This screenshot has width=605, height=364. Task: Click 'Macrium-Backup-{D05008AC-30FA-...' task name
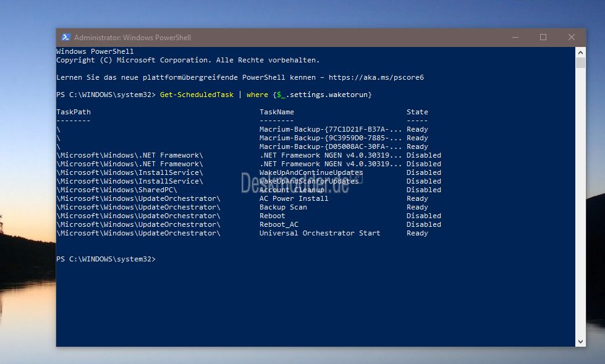tap(330, 146)
